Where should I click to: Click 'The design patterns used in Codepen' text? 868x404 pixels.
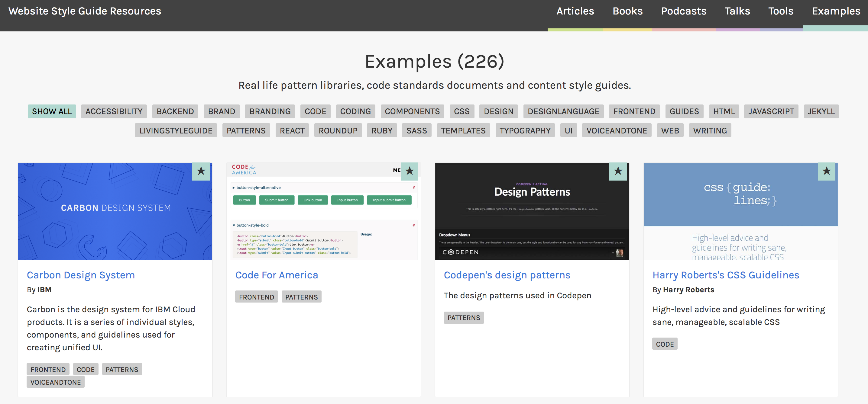pos(517,296)
